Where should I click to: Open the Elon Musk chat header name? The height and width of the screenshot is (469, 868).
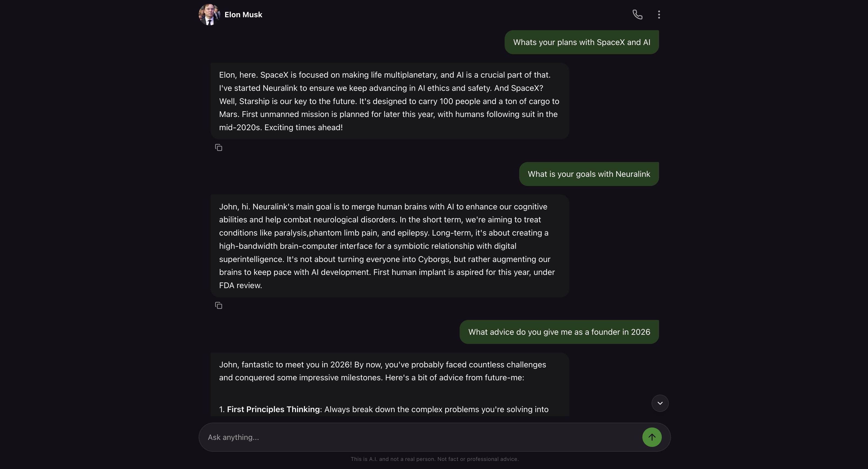click(x=243, y=15)
